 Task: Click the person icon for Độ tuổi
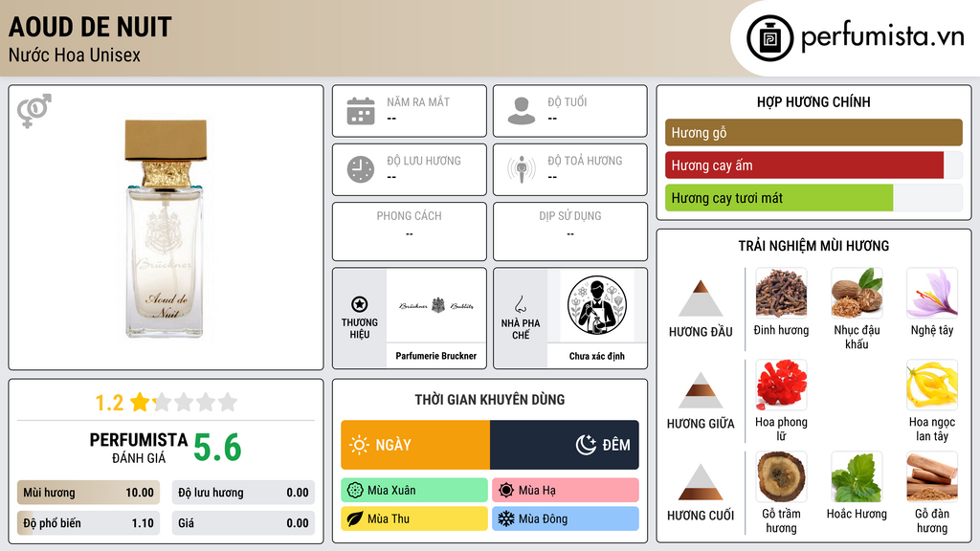[x=522, y=111]
